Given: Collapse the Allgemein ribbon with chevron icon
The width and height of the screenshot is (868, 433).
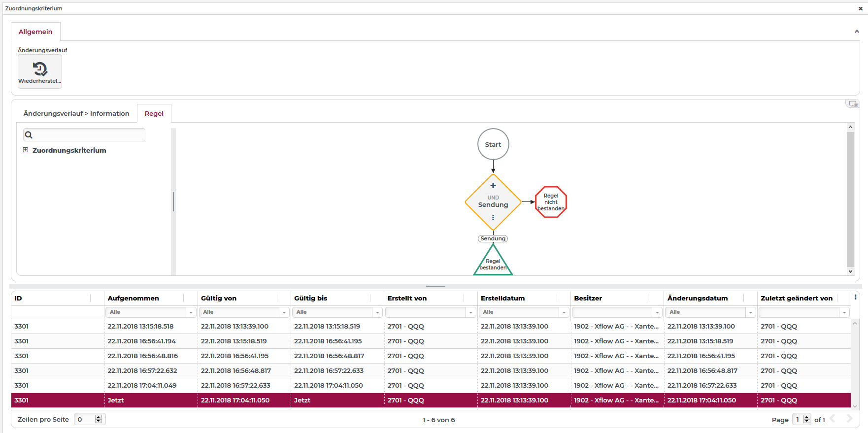Looking at the screenshot, I should 857,32.
